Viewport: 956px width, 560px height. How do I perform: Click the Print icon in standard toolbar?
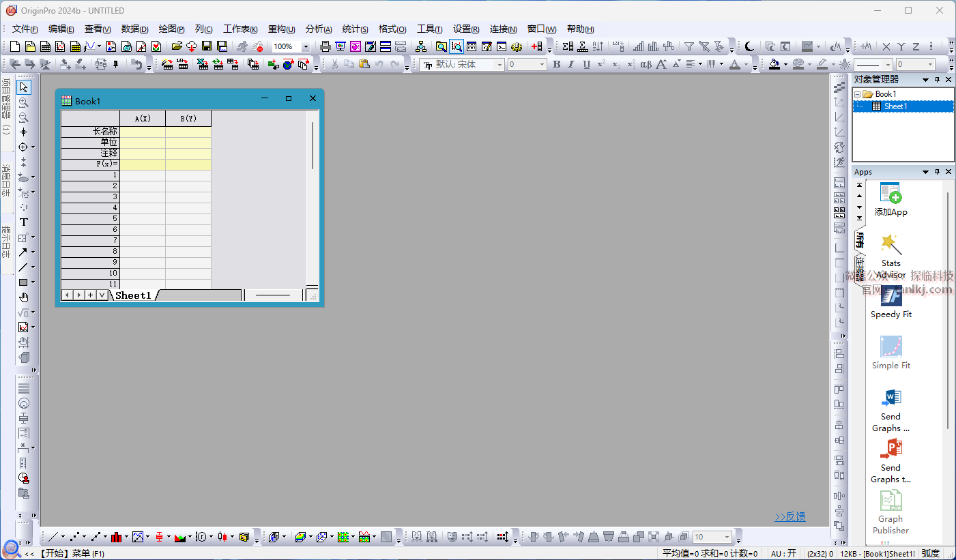(x=325, y=46)
